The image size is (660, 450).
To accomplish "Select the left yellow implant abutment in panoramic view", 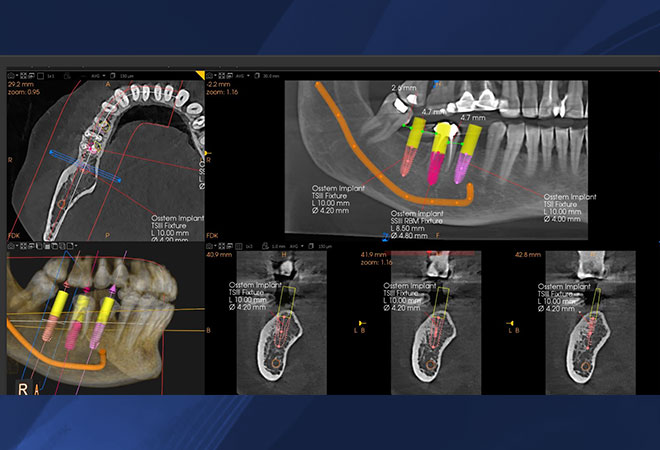I will coord(416,133).
